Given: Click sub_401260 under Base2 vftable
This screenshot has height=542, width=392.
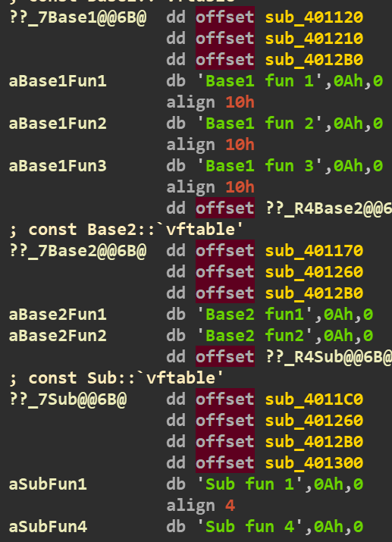Looking at the screenshot, I should [x=314, y=272].
